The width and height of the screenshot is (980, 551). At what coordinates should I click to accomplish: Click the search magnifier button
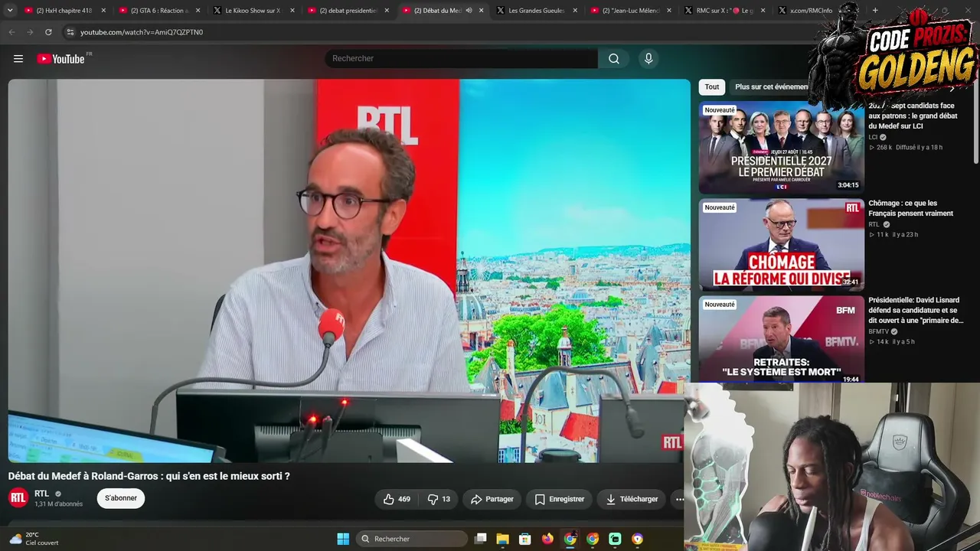point(614,59)
